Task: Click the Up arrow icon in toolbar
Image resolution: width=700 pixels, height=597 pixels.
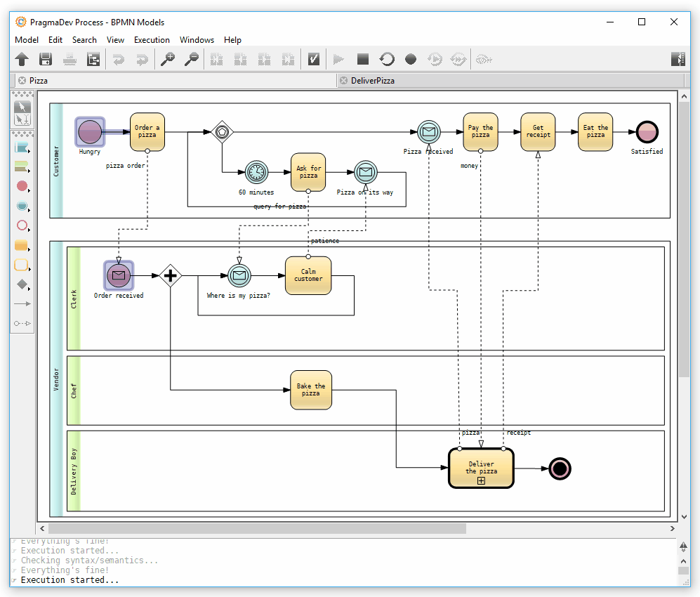Action: [x=22, y=60]
